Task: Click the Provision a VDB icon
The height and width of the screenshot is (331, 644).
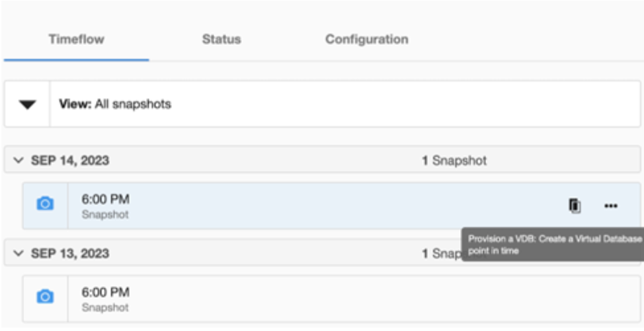Action: tap(575, 206)
